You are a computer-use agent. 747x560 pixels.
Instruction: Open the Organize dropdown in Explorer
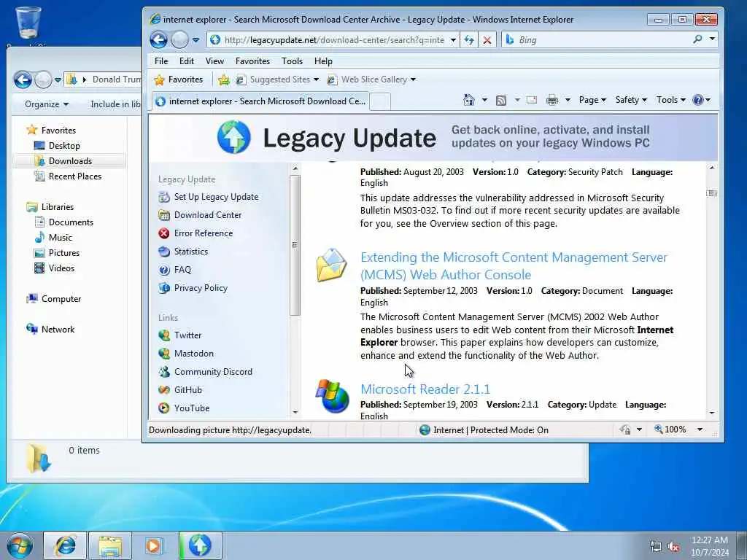point(47,104)
